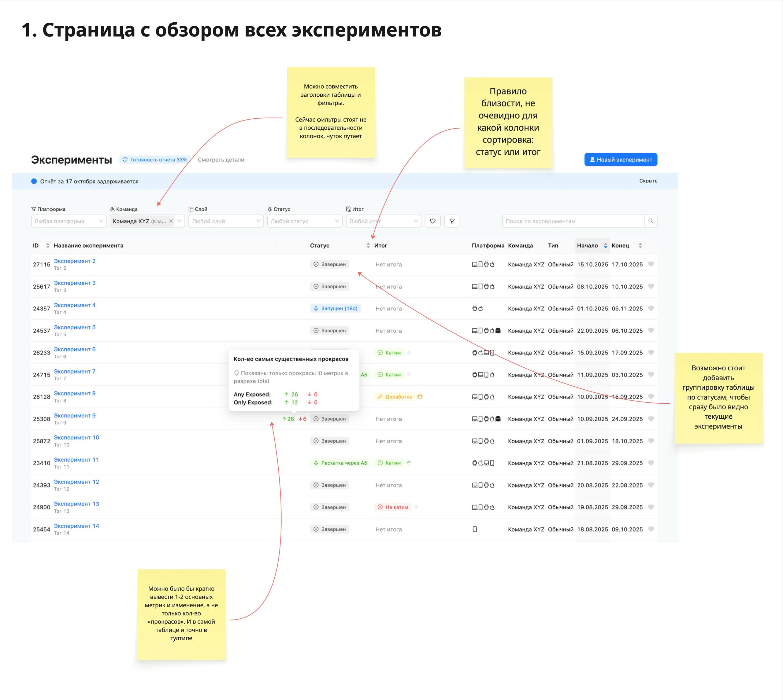Expand the Любой слой dropdown
Viewport: 783px width, 700px height.
point(226,221)
